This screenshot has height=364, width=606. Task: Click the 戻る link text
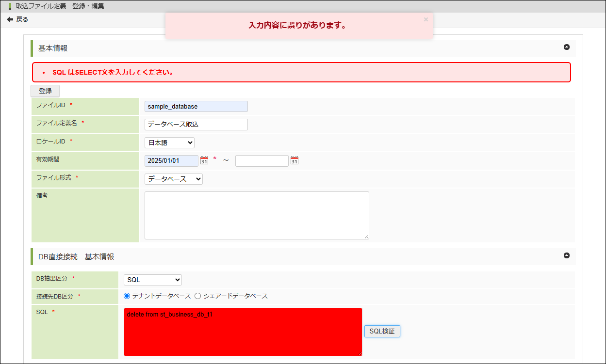[22, 19]
